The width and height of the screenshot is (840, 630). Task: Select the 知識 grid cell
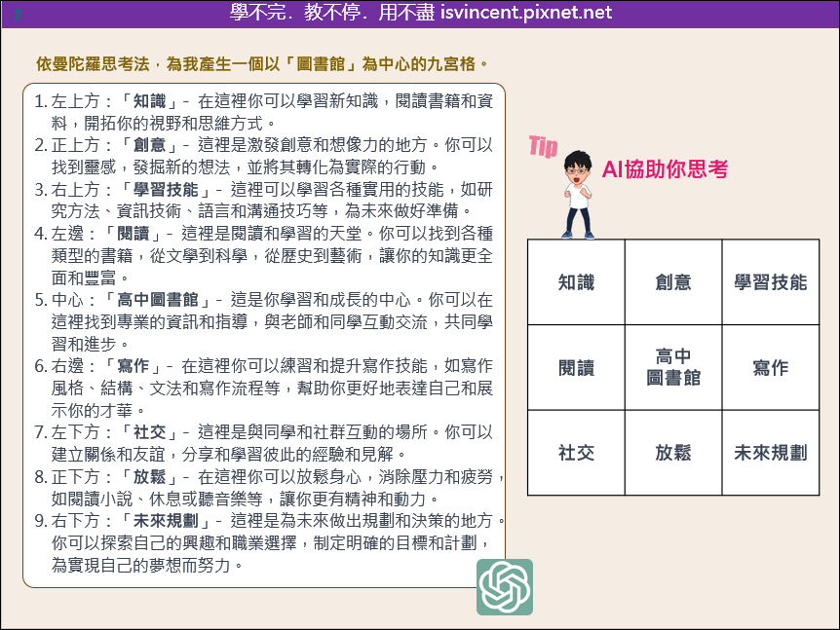576,282
